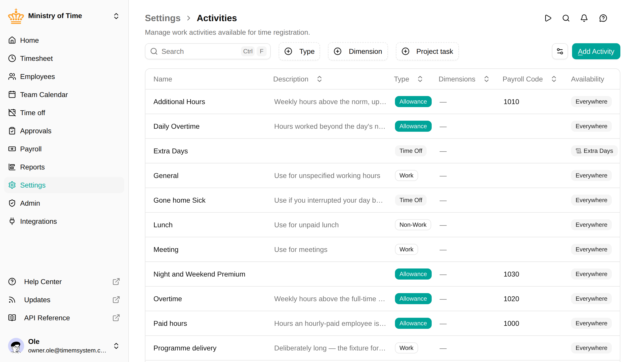Open the header search magnifier icon
The height and width of the screenshot is (362, 644).
tap(566, 18)
